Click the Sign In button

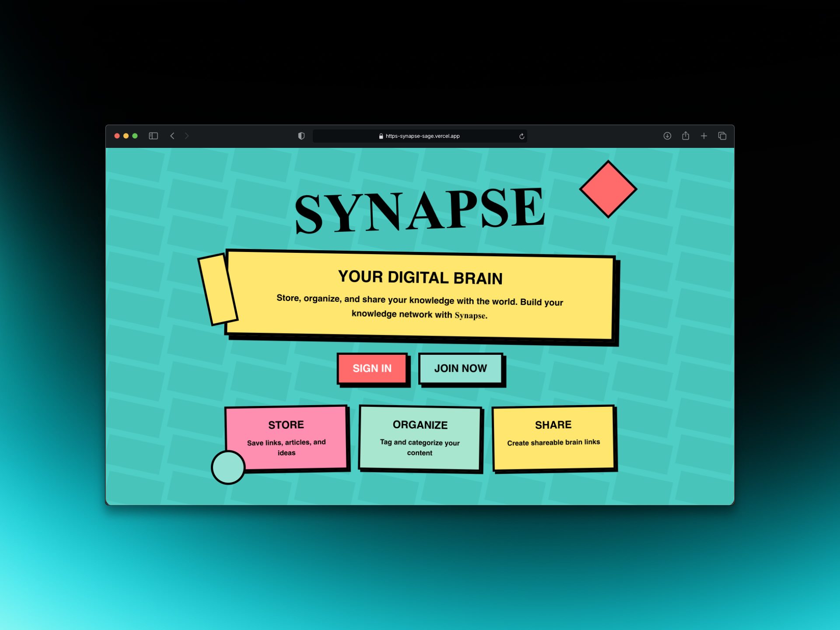pos(372,369)
